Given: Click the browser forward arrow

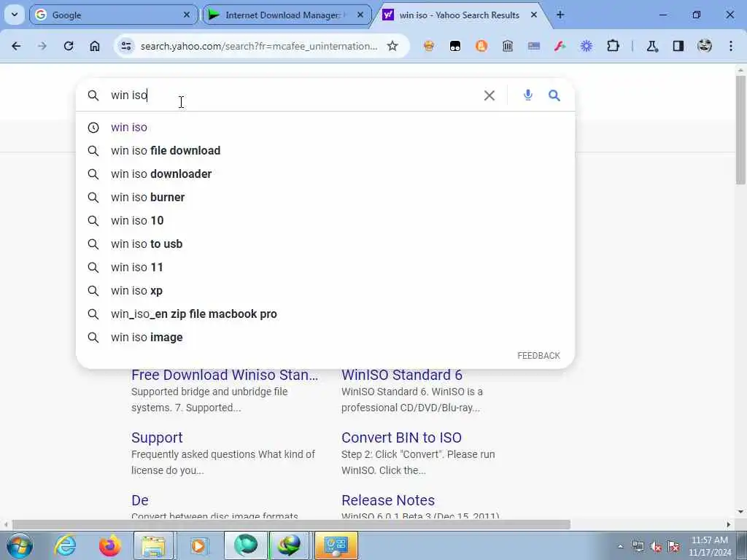Looking at the screenshot, I should [x=42, y=46].
